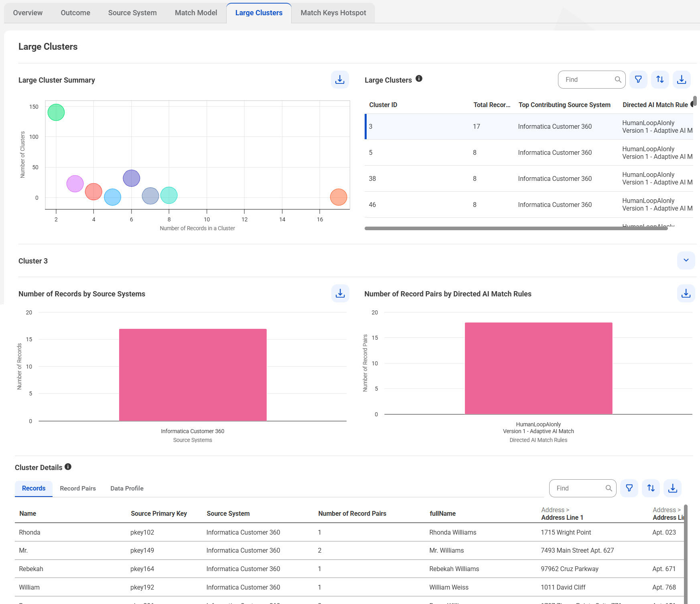Open the Match Keys Hotspot tab
The height and width of the screenshot is (604, 700).
tap(333, 13)
